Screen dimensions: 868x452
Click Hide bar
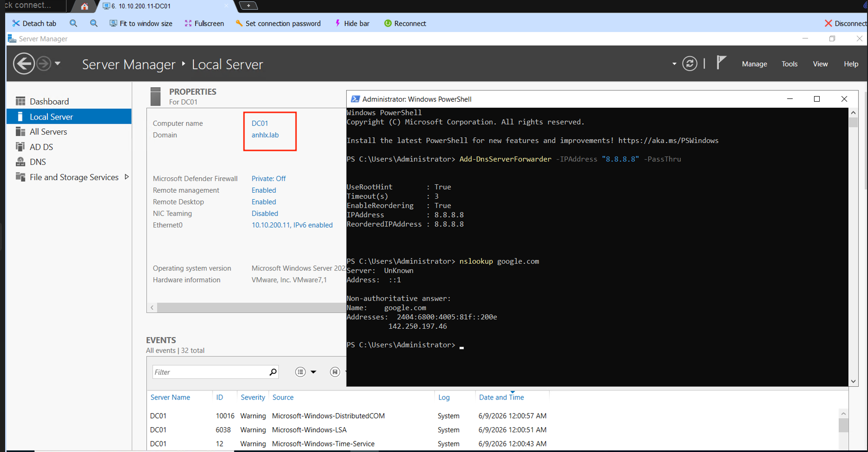click(352, 23)
